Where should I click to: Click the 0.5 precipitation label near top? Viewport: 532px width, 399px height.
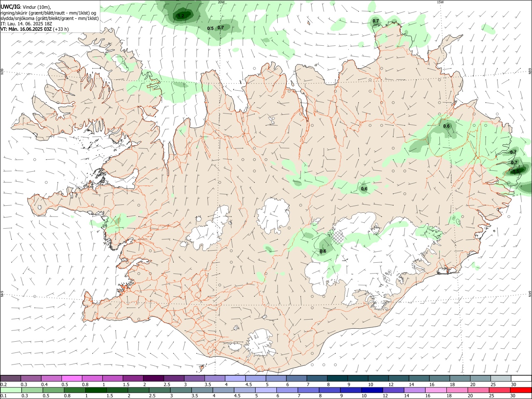210,28
